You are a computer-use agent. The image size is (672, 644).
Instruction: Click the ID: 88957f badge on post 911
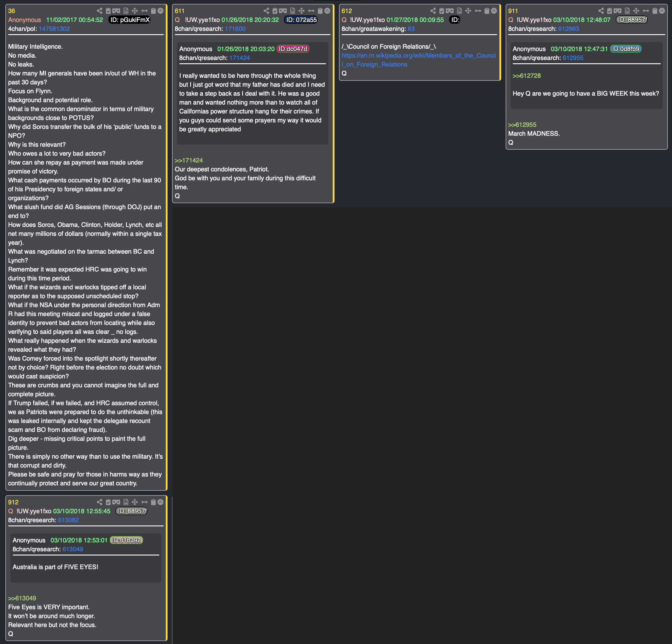(x=632, y=20)
